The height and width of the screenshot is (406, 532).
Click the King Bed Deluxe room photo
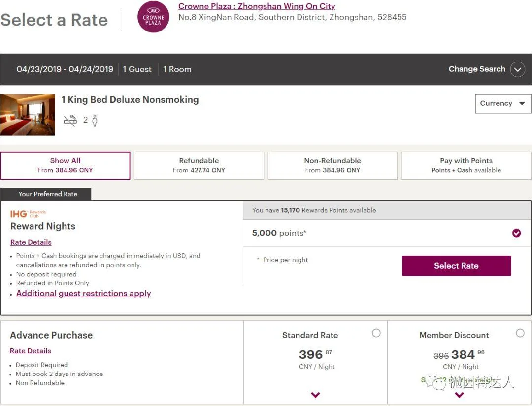coord(28,114)
